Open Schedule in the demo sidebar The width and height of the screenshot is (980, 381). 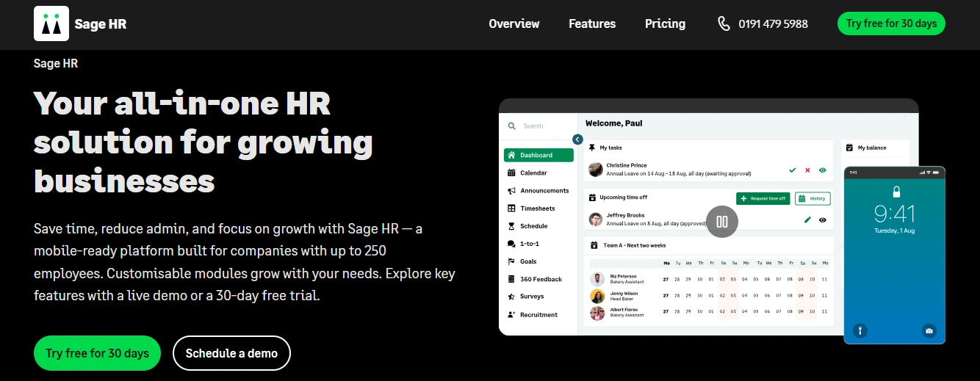(x=527, y=226)
